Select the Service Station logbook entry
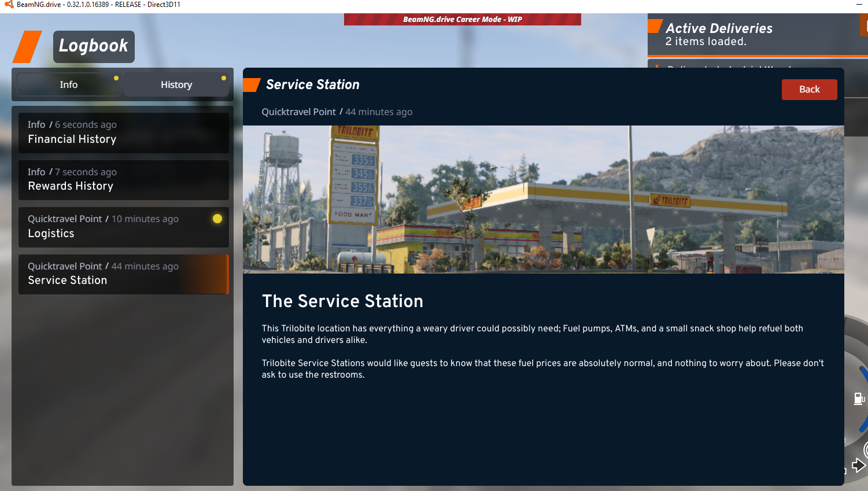The image size is (868, 491). [x=124, y=274]
